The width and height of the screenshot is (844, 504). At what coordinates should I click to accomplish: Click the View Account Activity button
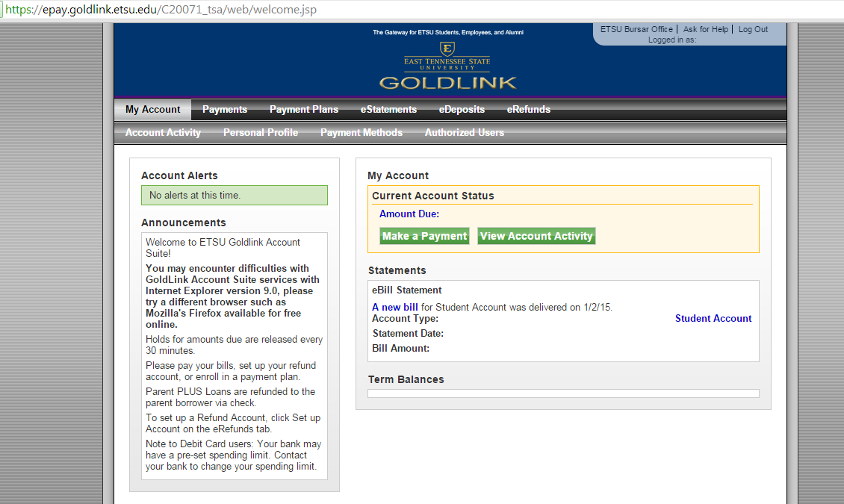tap(536, 236)
